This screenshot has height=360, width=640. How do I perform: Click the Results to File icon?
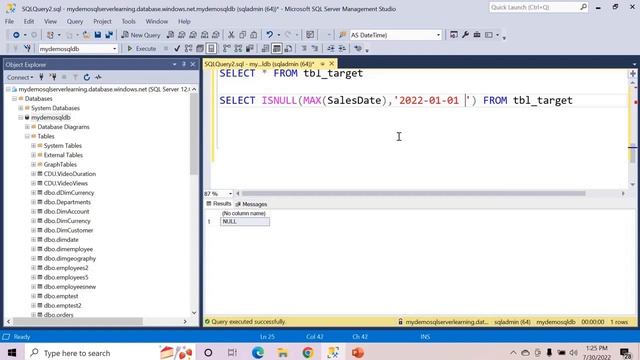tap(288, 49)
